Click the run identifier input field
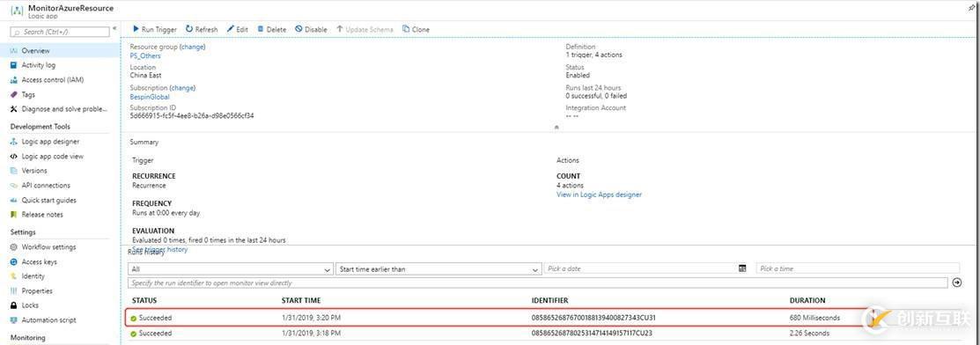This screenshot has height=345, width=980. (537, 283)
